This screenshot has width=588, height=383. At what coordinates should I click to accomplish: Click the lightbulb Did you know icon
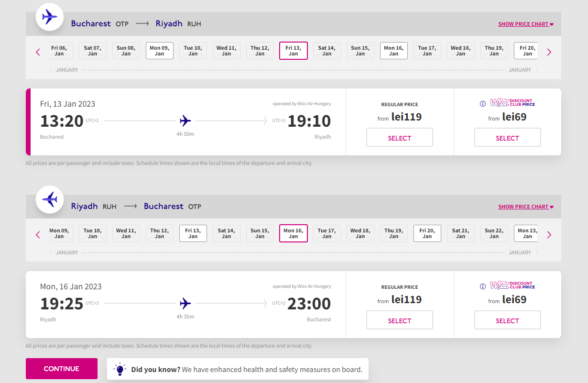click(x=120, y=369)
